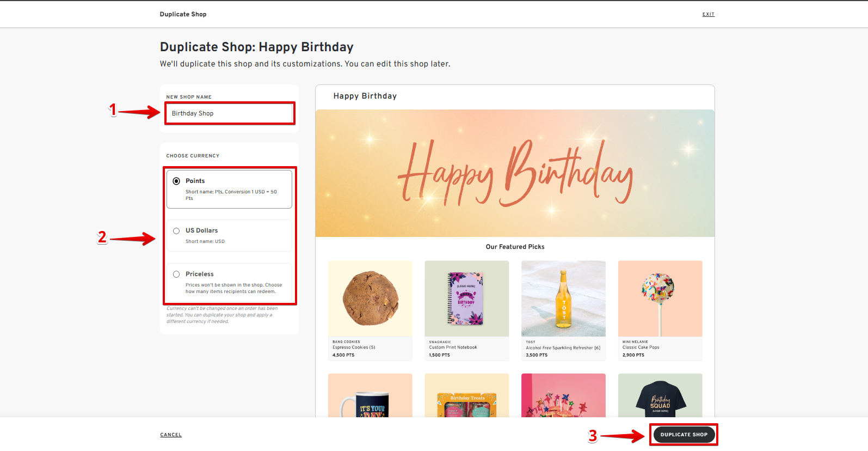Select the Birthday Treats box thumbnail
The width and height of the screenshot is (868, 451).
(x=466, y=396)
